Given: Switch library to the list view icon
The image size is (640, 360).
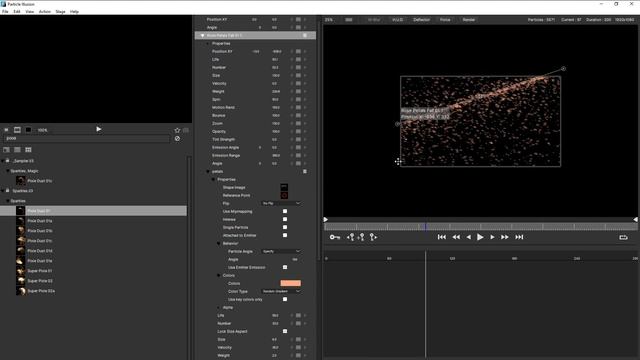Looking at the screenshot, I should coord(17,150).
